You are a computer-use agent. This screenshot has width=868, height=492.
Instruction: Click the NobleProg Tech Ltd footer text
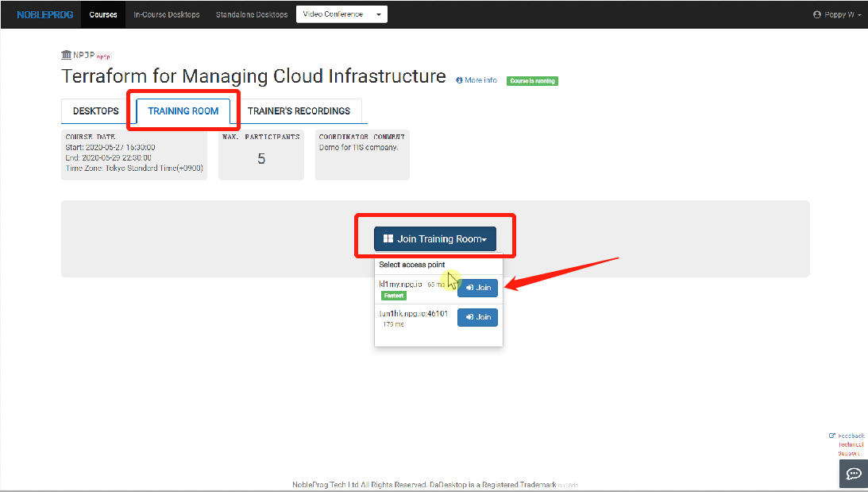424,485
